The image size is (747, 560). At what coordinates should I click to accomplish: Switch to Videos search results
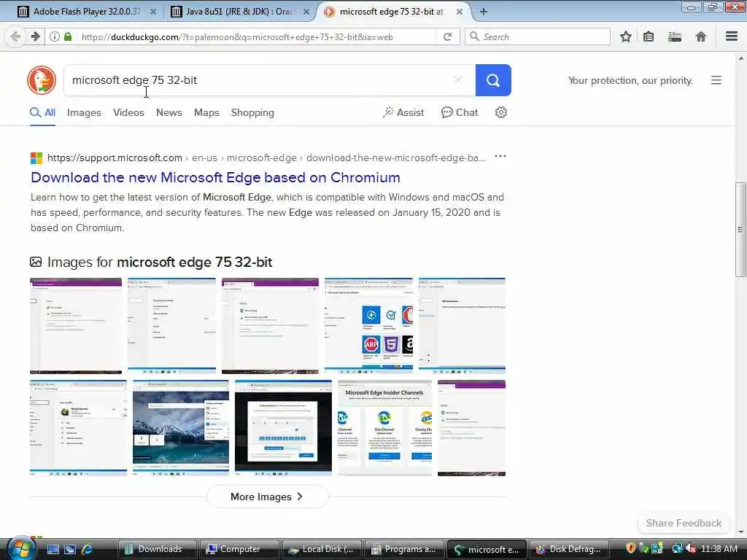click(128, 112)
